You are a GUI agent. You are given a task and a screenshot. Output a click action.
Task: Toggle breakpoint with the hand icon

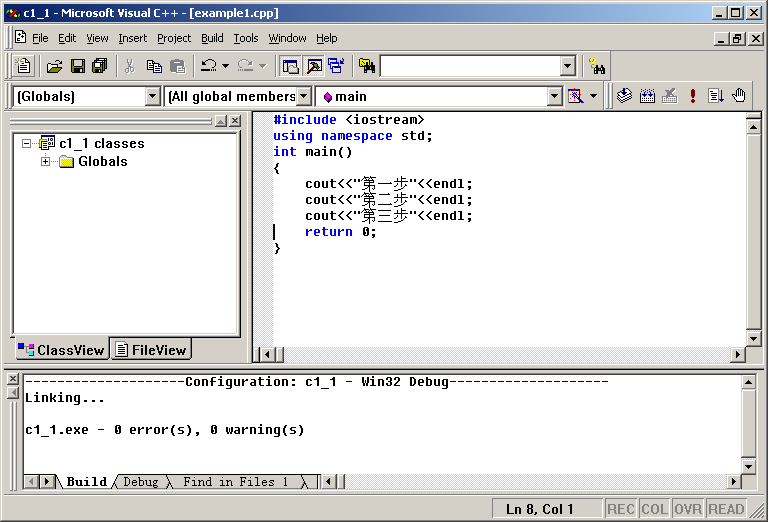click(x=739, y=96)
